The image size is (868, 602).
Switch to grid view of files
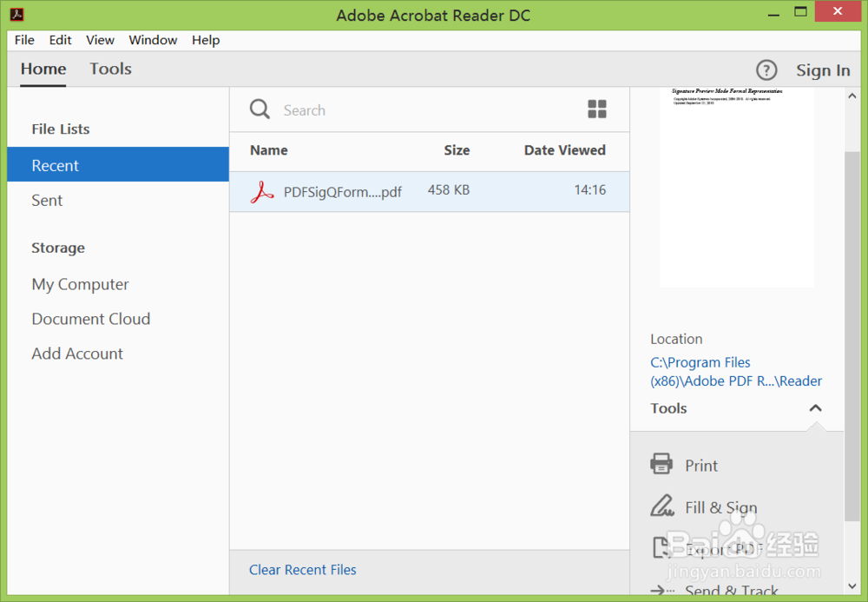click(x=597, y=109)
